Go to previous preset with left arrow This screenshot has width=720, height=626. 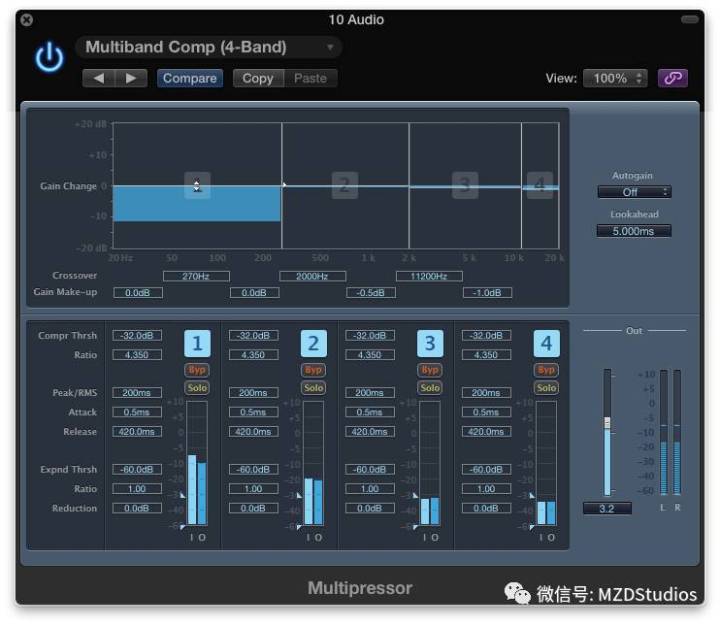[x=98, y=79]
